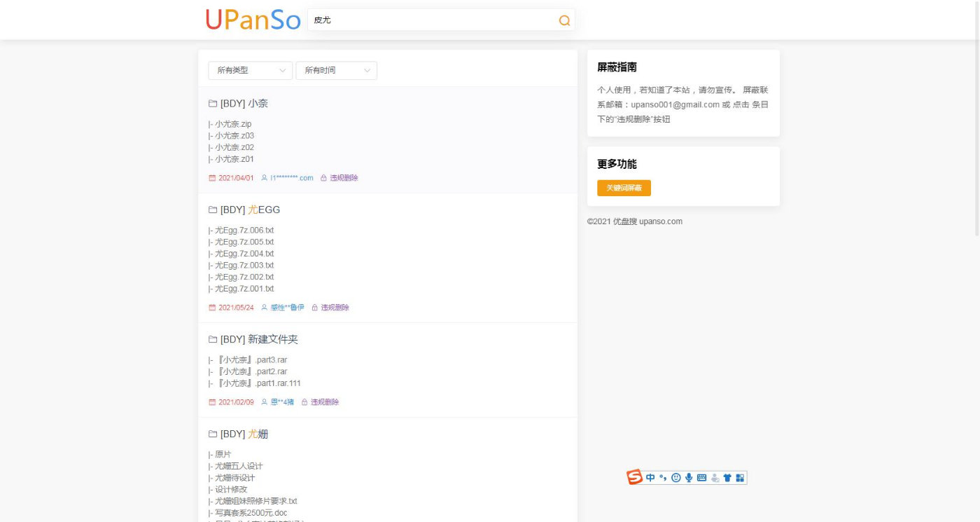Click file name 小尤奈.z02
This screenshot has height=522, width=980.
click(x=234, y=148)
